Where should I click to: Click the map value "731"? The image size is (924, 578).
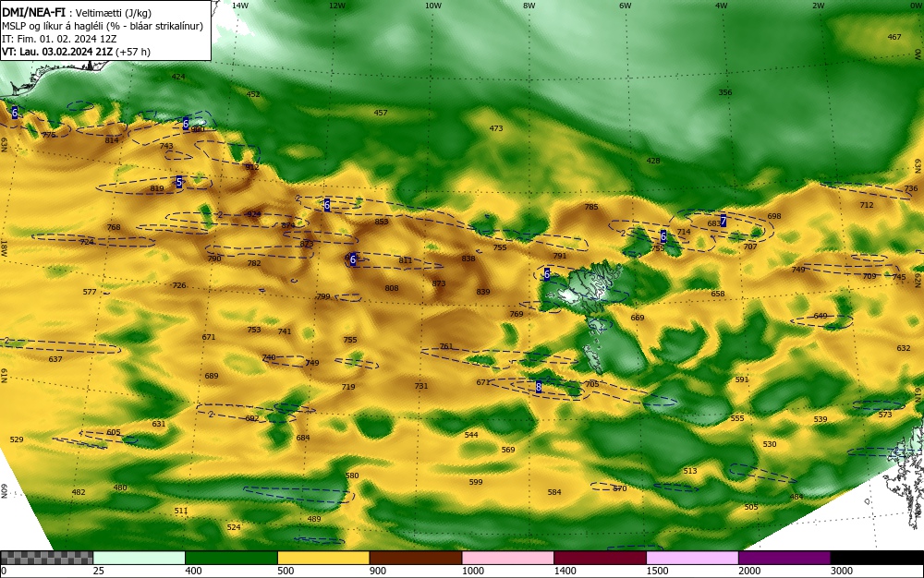click(x=420, y=386)
